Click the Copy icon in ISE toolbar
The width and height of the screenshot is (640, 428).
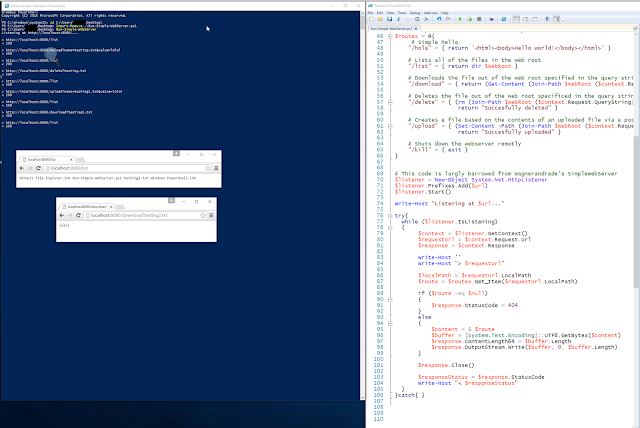[x=408, y=19]
